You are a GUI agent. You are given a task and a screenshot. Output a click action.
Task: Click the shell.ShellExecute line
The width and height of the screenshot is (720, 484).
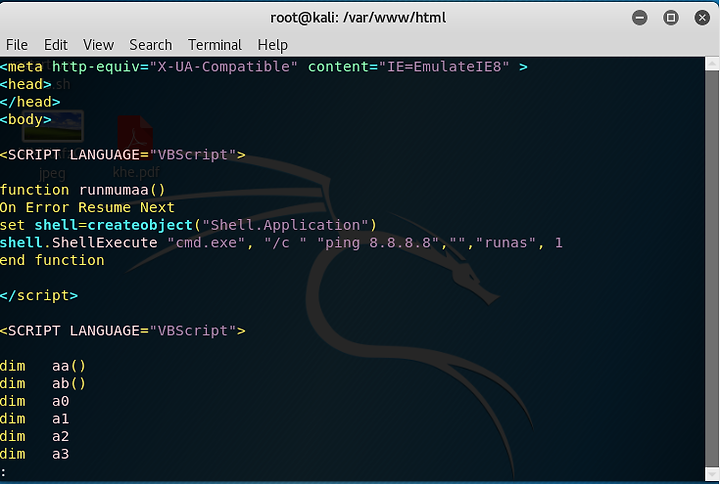pos(281,242)
